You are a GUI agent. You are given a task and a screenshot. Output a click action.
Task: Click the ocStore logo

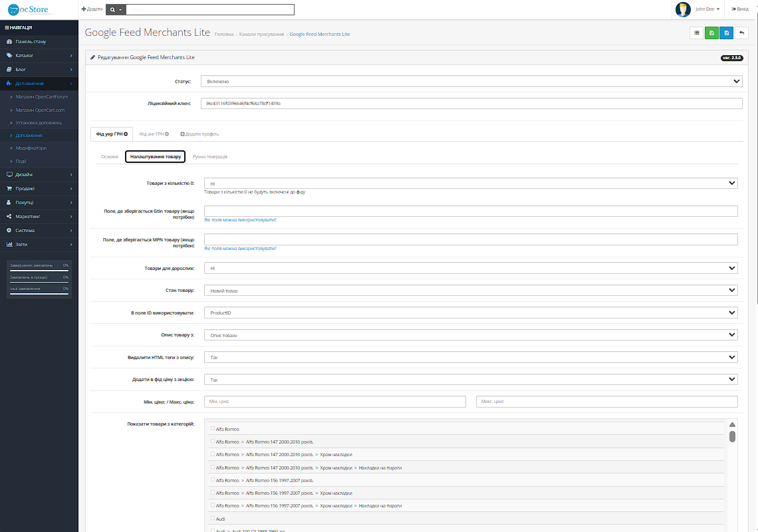(28, 10)
